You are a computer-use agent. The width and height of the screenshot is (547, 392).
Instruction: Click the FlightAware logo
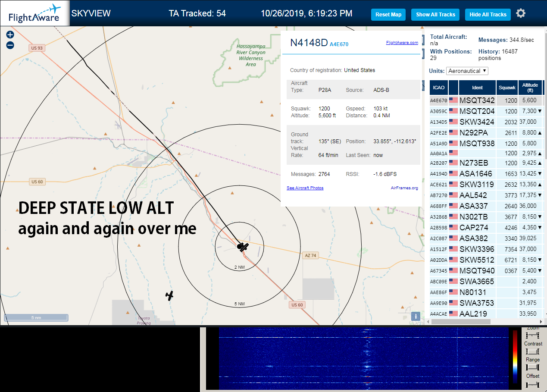(x=34, y=13)
